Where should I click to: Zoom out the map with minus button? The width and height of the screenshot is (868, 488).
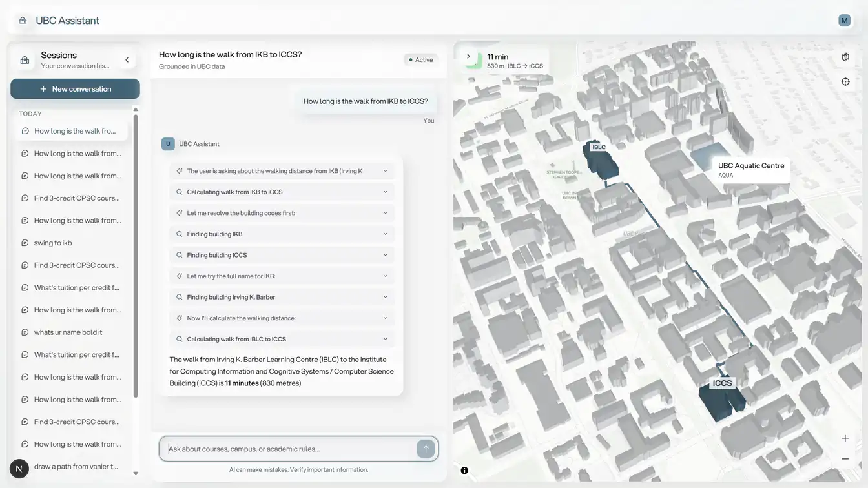[845, 459]
